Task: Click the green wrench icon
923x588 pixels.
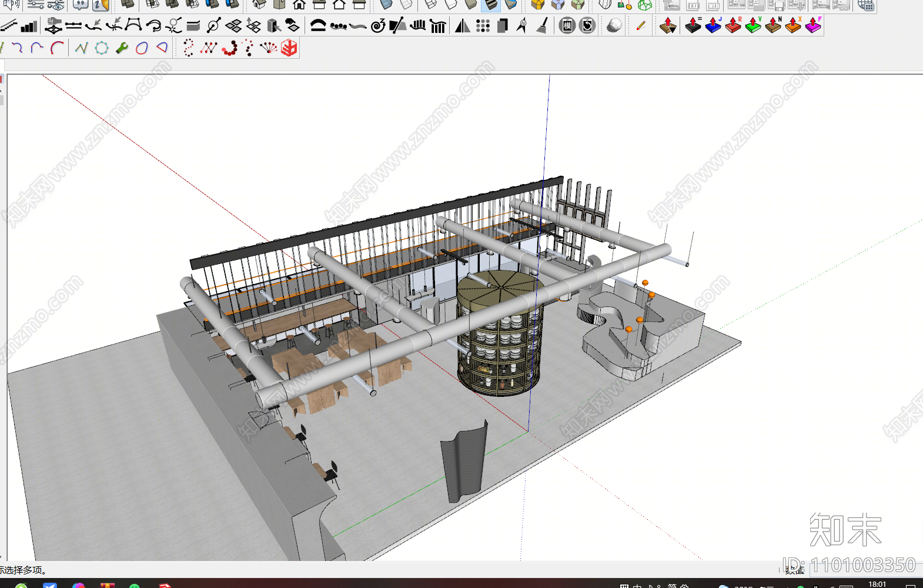Action: click(122, 48)
